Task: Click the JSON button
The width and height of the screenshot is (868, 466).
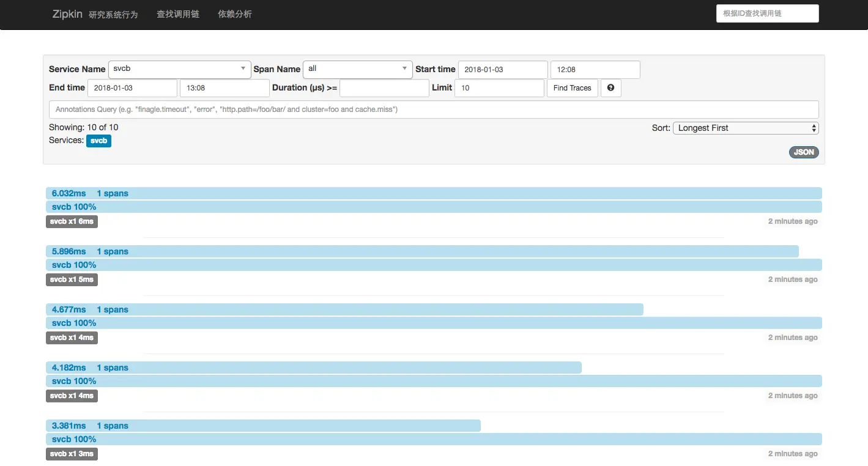Action: point(804,152)
